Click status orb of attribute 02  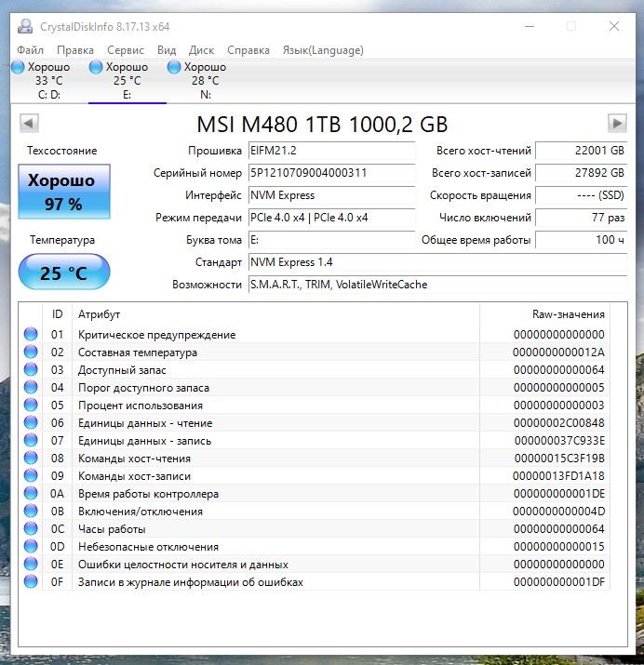pos(31,352)
